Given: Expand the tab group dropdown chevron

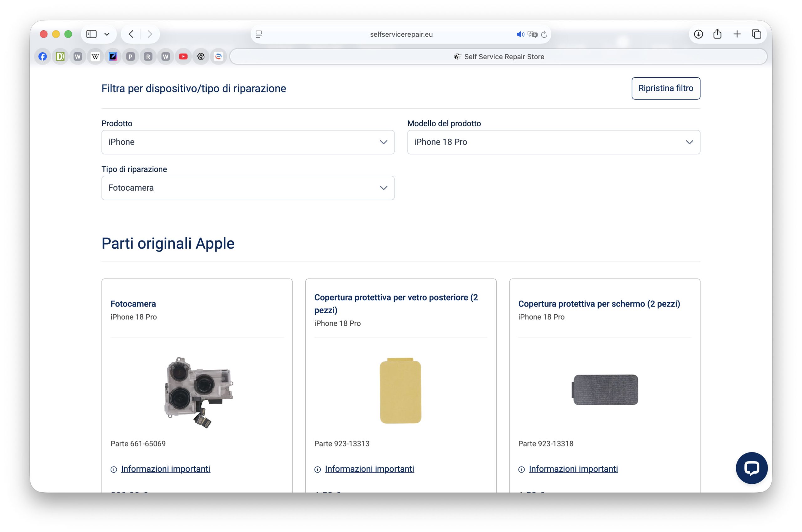Looking at the screenshot, I should 107,34.
